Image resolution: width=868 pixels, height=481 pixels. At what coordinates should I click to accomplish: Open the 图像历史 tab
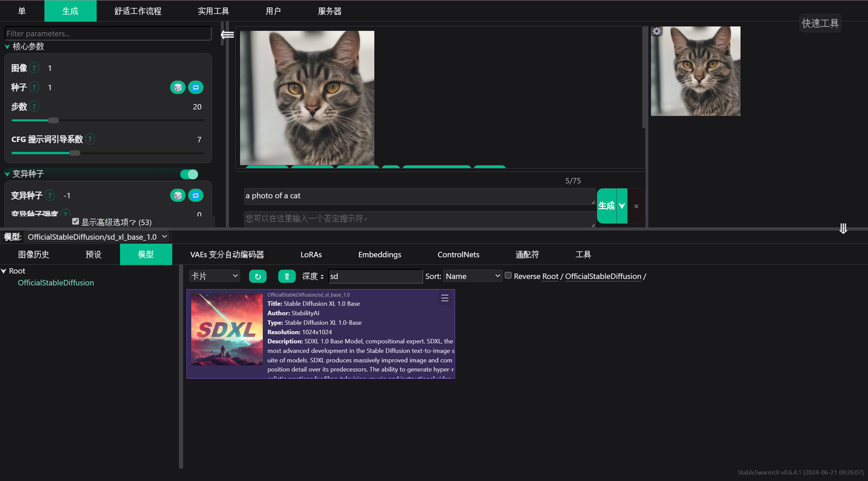coord(34,254)
